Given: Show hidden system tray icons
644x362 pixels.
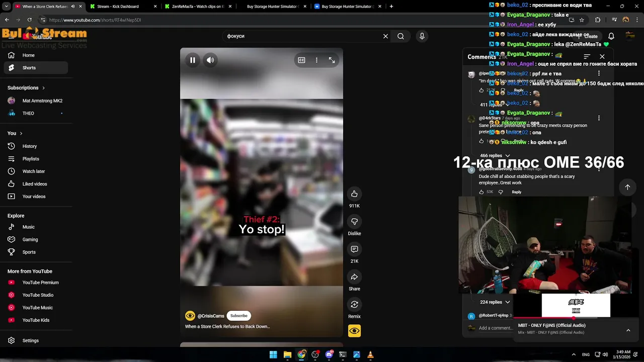Looking at the screenshot, I should point(574,354).
